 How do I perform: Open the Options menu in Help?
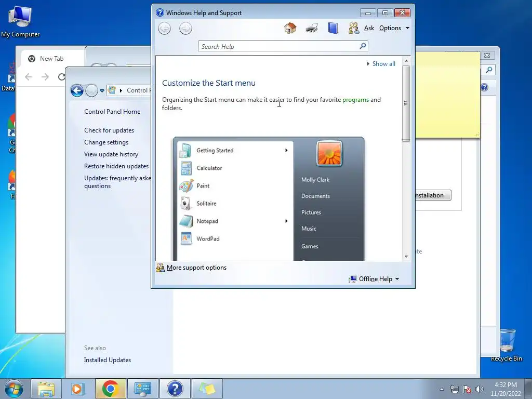(x=394, y=28)
